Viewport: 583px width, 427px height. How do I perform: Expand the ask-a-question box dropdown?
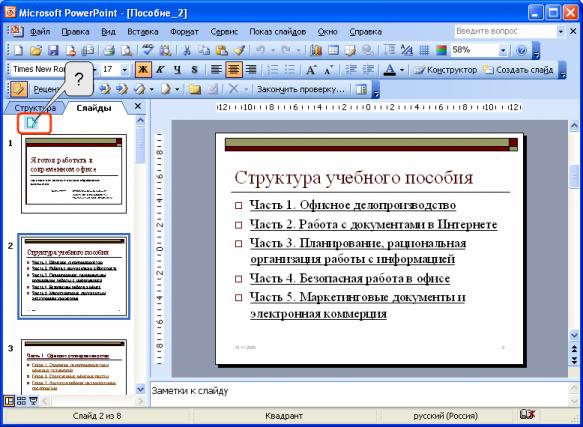(x=560, y=32)
